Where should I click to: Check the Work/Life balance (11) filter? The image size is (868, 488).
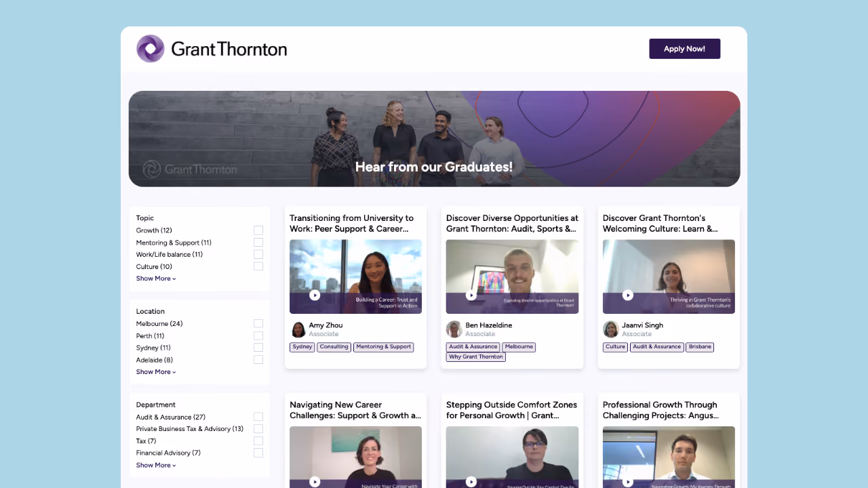point(258,254)
